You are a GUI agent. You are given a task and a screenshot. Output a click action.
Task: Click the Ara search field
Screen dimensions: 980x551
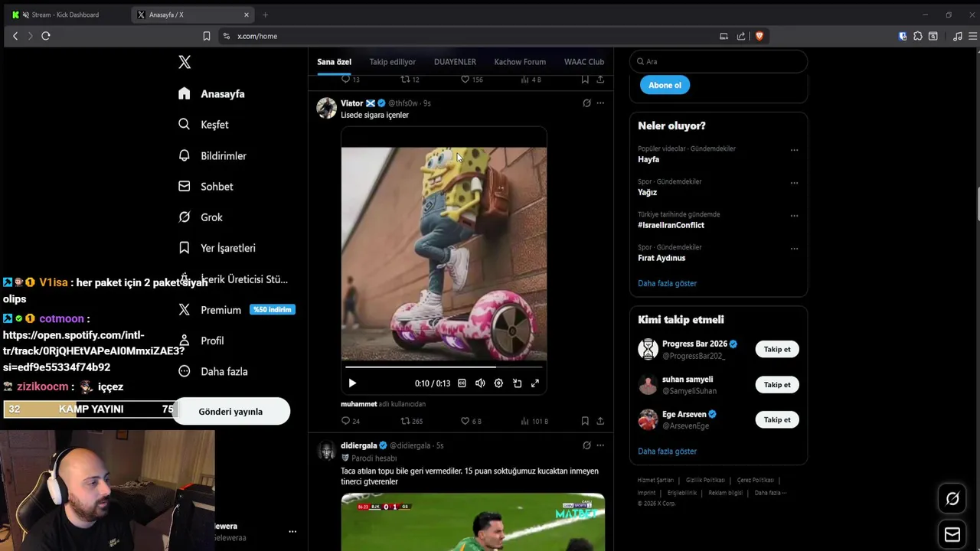click(718, 61)
